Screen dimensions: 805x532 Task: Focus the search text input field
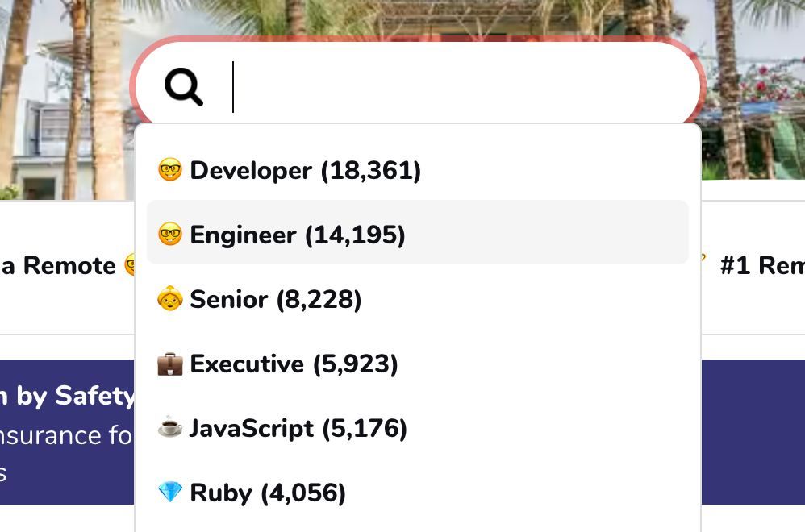click(x=460, y=86)
